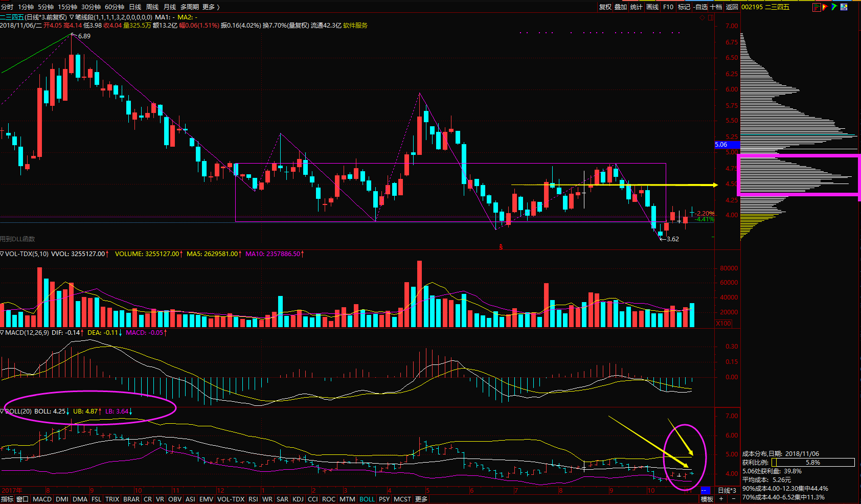Select the MACD indicator tab
This screenshot has height=504, width=861.
pos(42,499)
